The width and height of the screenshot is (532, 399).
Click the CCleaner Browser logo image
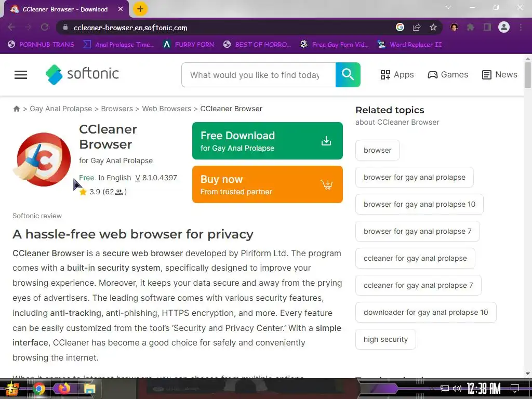42,159
